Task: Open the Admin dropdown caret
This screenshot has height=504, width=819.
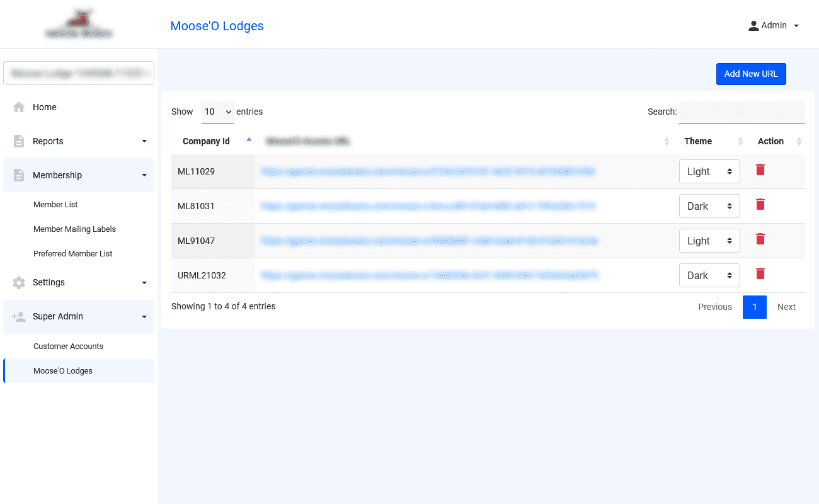Action: 796,26
